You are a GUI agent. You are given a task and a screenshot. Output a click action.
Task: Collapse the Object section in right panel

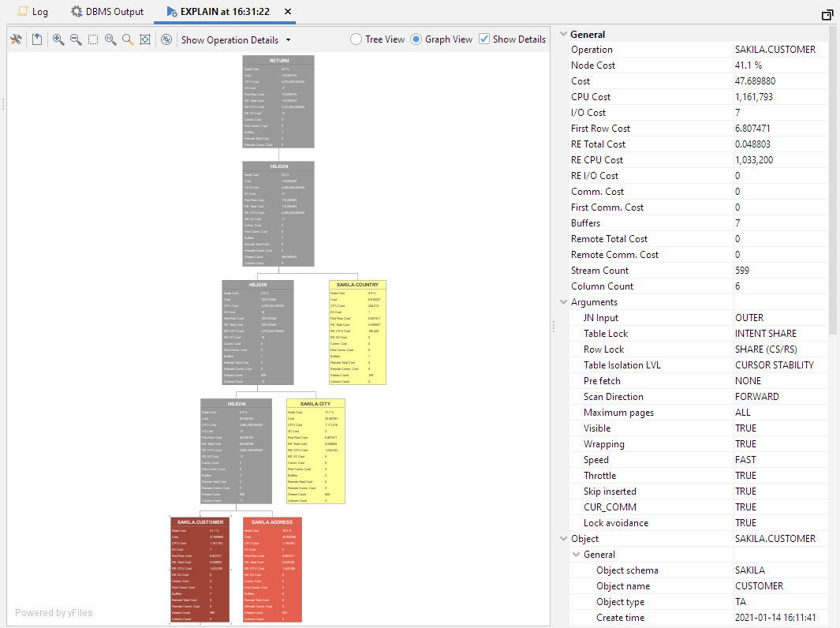click(x=564, y=538)
